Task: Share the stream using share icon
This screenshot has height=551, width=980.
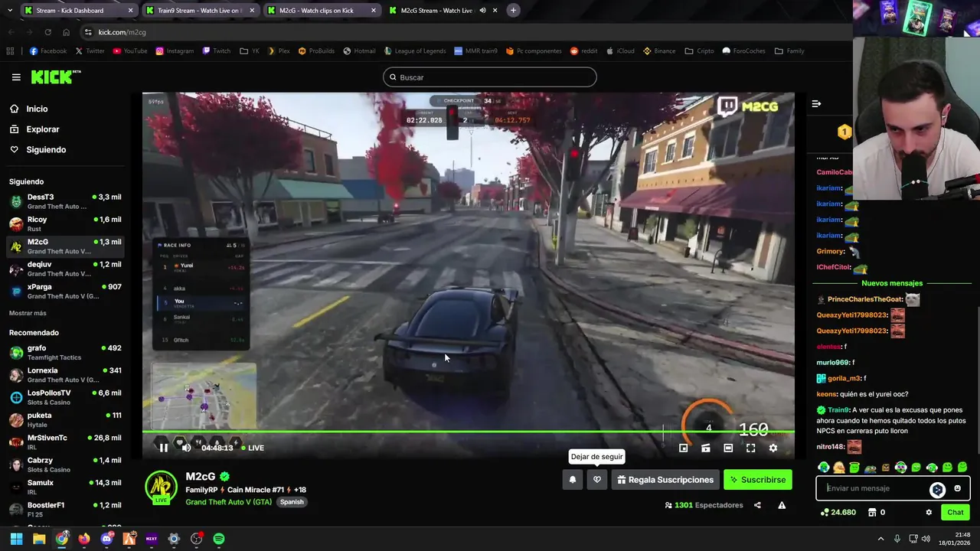Action: point(757,505)
